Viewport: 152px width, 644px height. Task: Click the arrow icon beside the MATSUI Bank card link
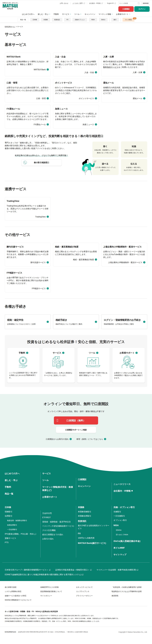48,70
